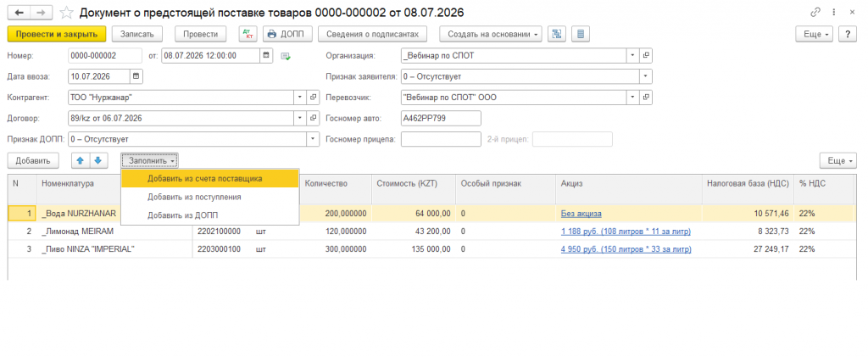Open the top Еще menu

coord(815,34)
